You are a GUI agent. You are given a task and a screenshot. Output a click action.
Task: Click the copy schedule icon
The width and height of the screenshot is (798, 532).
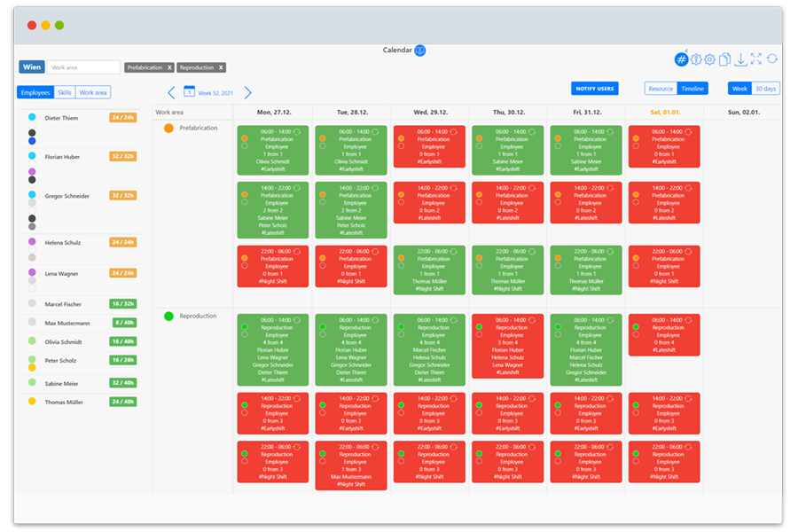click(x=725, y=59)
